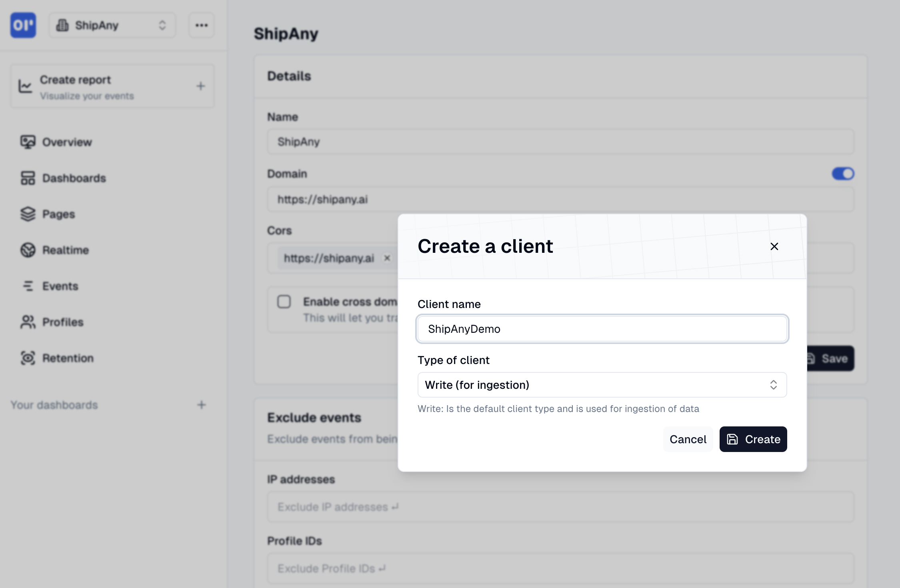Open the ShipAny workspace switcher
The height and width of the screenshot is (588, 900).
coord(112,25)
